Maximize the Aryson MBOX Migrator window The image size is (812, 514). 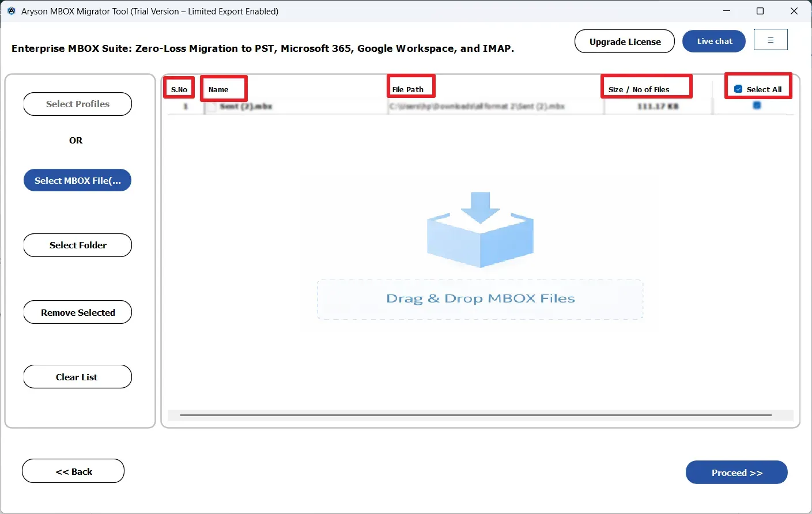[x=760, y=11]
